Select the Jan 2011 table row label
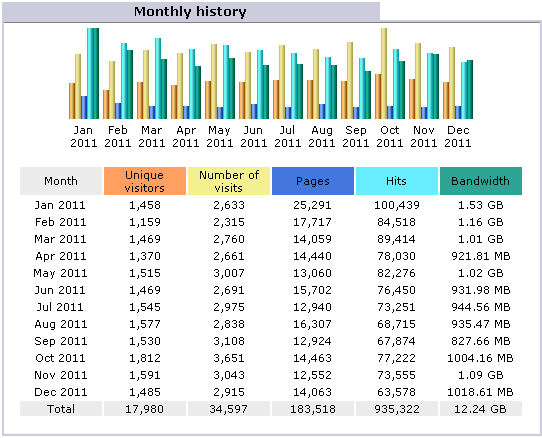The width and height of the screenshot is (542, 438). click(x=60, y=205)
